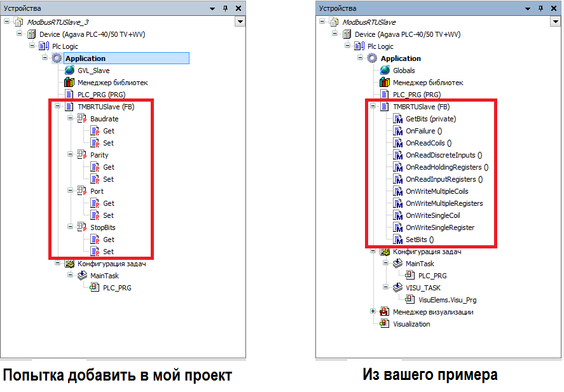Click task configuration icon in left panel
This screenshot has width=564, height=392.
point(69,264)
